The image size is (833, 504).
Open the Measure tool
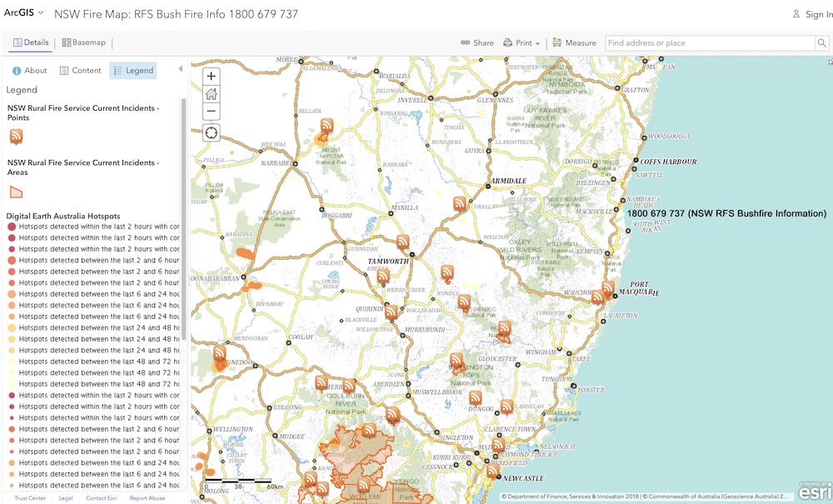tap(574, 43)
